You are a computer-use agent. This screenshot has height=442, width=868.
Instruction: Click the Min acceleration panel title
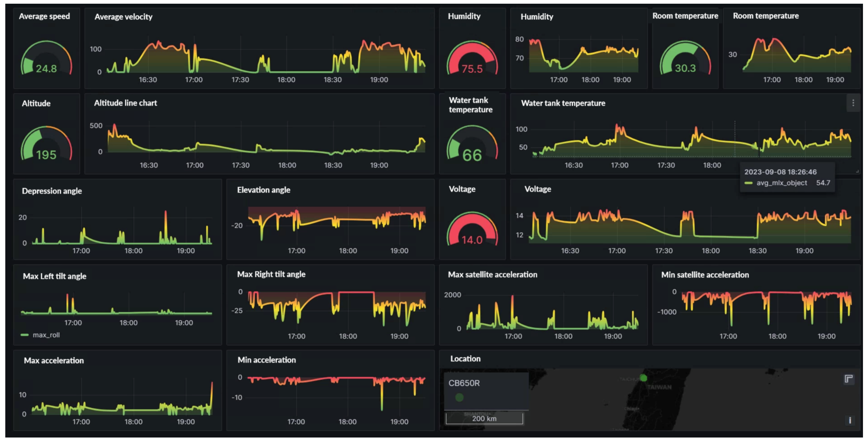(266, 360)
